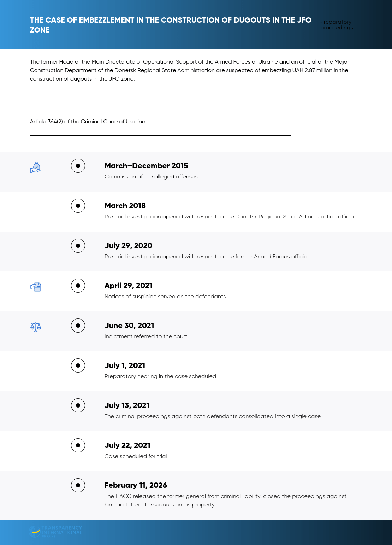Select the June 30, 2021 timeline marker
Image resolution: width=392 pixels, height=545 pixels.
click(78, 326)
